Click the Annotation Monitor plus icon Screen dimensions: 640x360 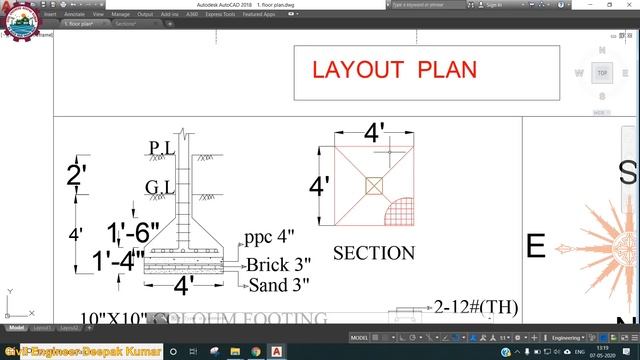point(534,338)
